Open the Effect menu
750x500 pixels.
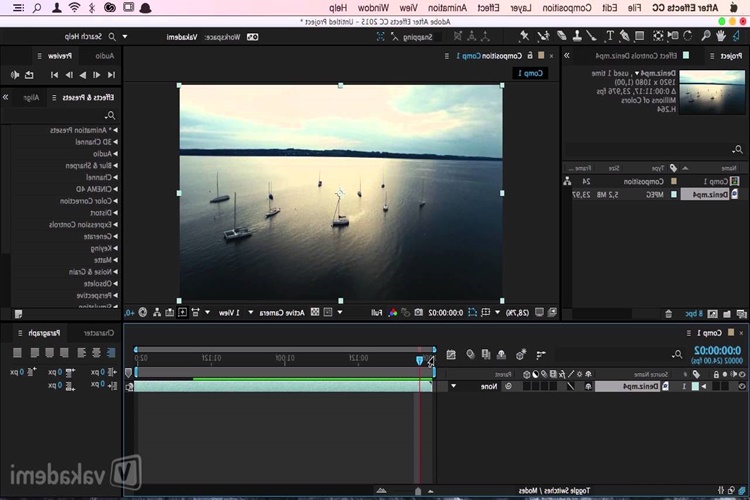tap(488, 8)
